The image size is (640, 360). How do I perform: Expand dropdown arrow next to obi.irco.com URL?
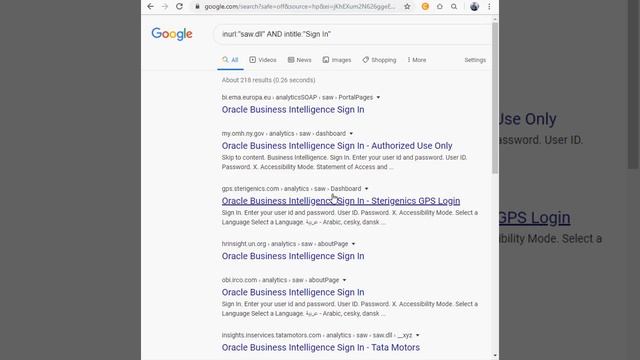344,280
